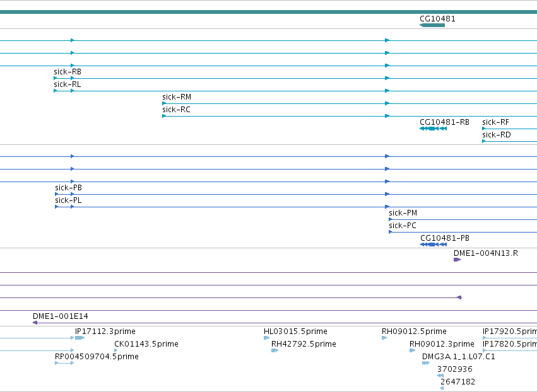Select the sick-PL protein label
Screen dimensions: 537x392
coord(68,200)
